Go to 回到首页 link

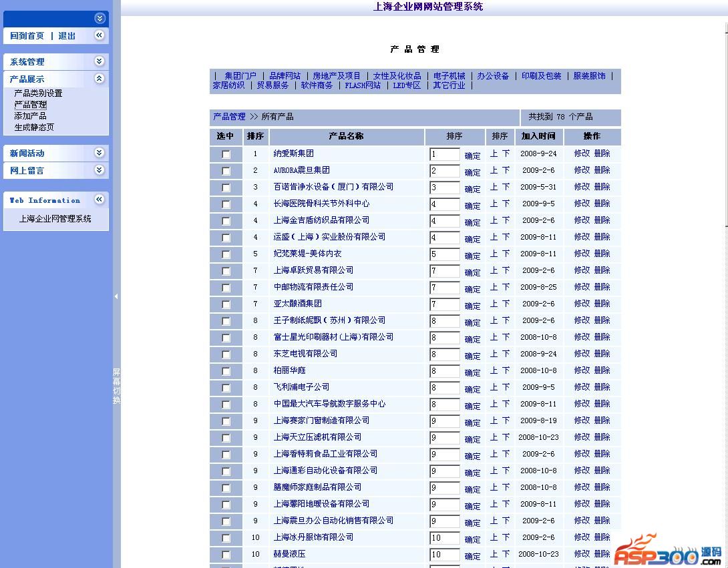tap(27, 36)
